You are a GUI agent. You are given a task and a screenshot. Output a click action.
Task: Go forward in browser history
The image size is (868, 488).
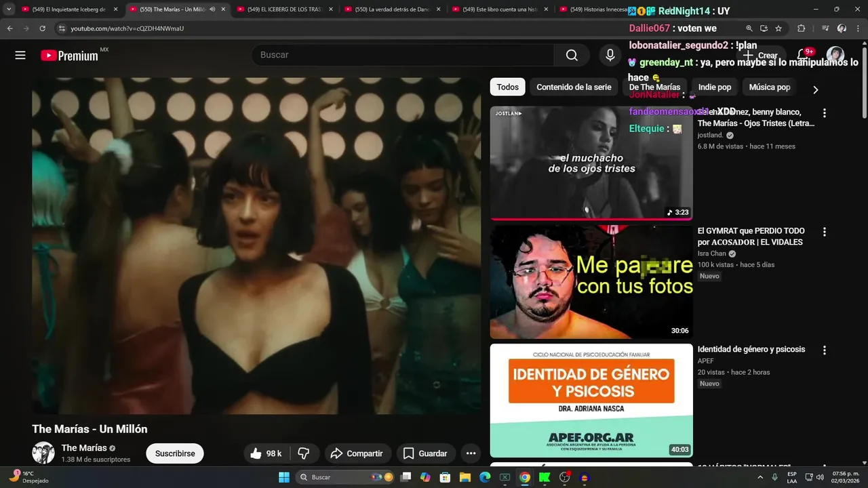coord(26,28)
